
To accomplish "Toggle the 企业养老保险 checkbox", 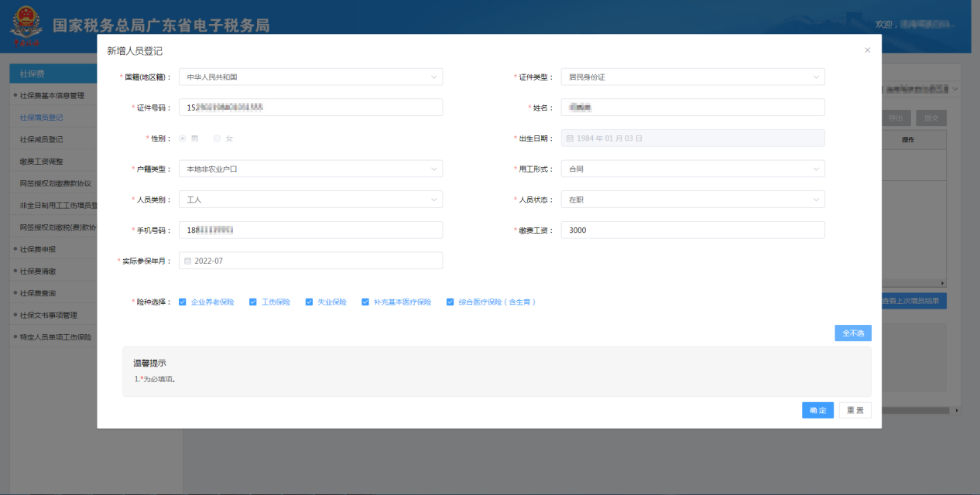I will (x=182, y=302).
